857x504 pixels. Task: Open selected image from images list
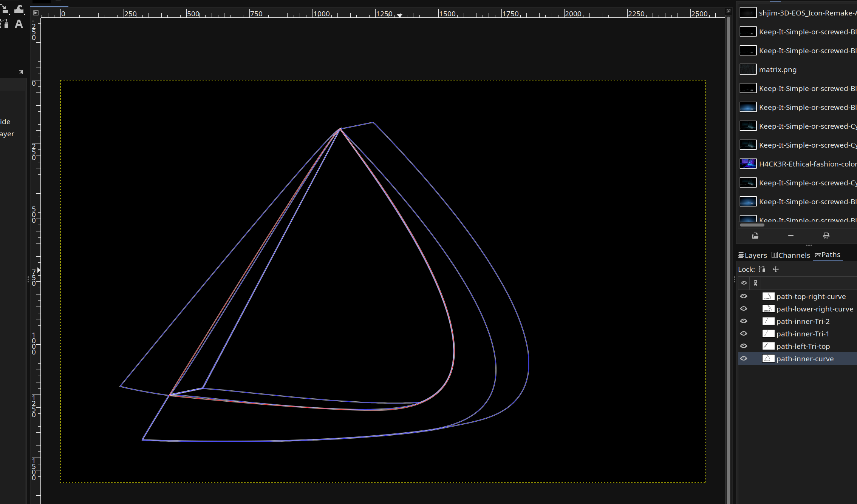click(x=755, y=236)
